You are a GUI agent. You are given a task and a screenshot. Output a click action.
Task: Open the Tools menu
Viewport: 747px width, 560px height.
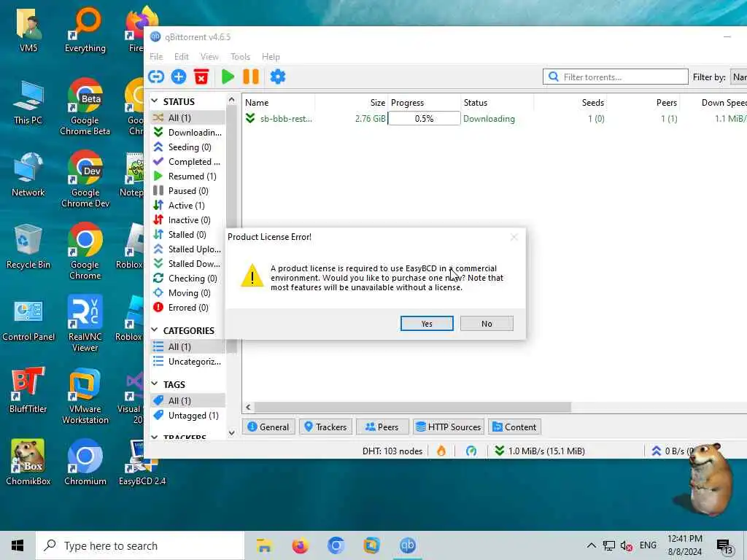coord(241,57)
